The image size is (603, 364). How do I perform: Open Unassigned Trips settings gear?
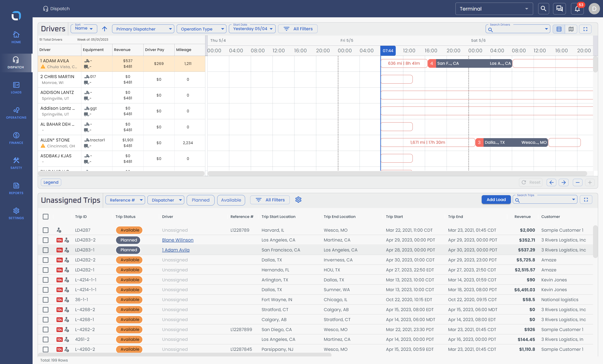[x=298, y=200]
